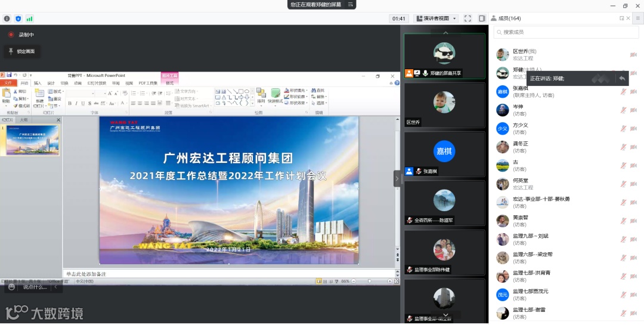Image resolution: width=644 pixels, height=325 pixels.
Task: Open PowerPoint 设计 ribbon tab
Action: pyautogui.click(x=51, y=83)
